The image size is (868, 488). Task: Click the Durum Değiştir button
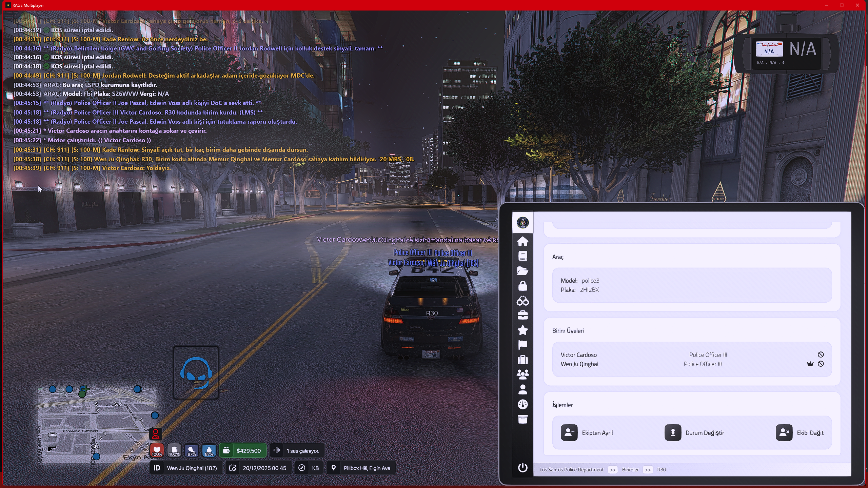click(x=694, y=433)
